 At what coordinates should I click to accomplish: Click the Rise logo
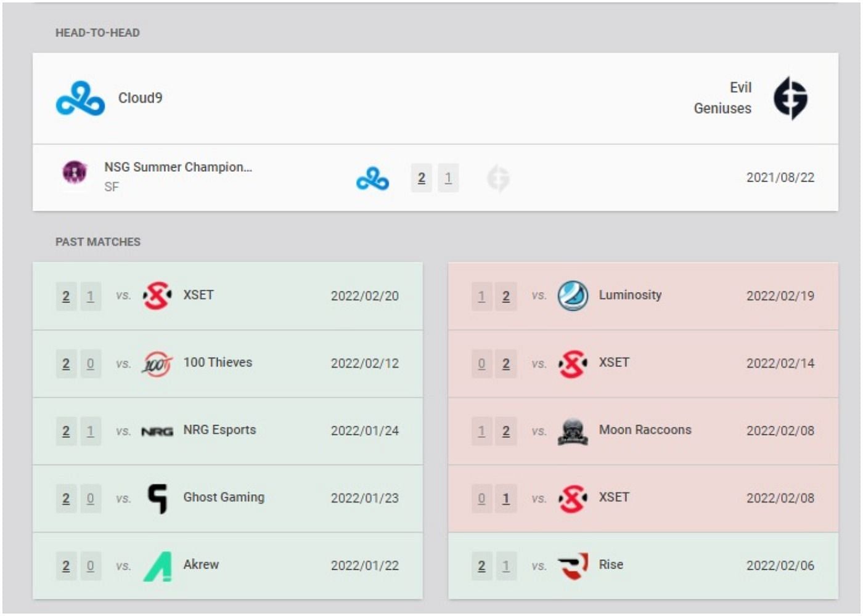[x=573, y=565]
